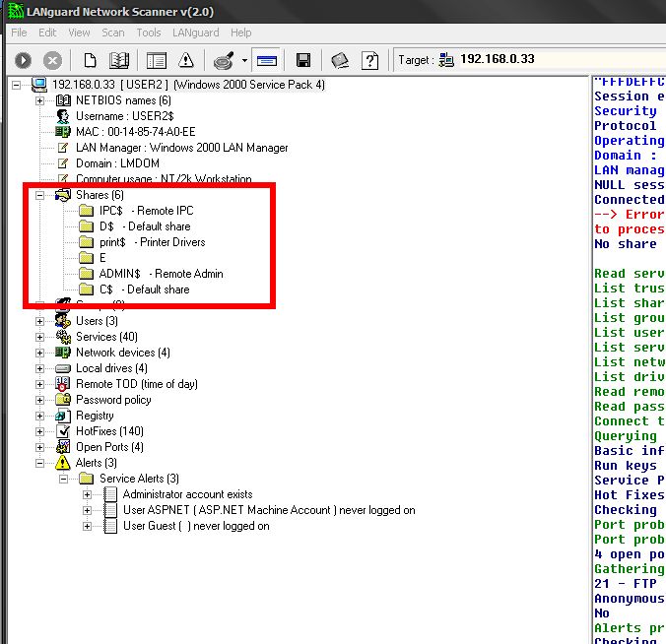Click the open book toolbar icon
Viewport: 666px width, 644px height.
(119, 60)
